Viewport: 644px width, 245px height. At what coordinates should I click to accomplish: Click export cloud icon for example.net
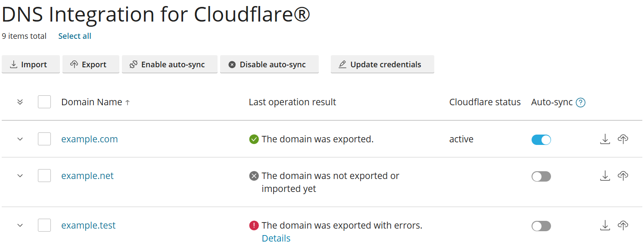622,176
